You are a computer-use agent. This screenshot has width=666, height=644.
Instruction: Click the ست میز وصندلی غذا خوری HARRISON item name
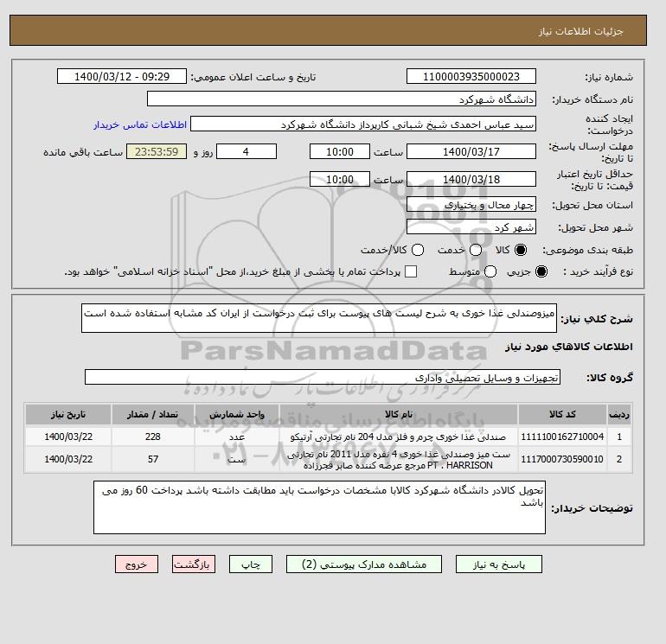point(399,460)
